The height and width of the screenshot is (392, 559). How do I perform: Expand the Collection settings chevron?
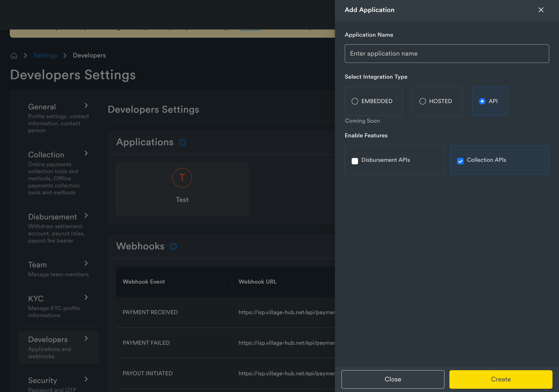[86, 153]
